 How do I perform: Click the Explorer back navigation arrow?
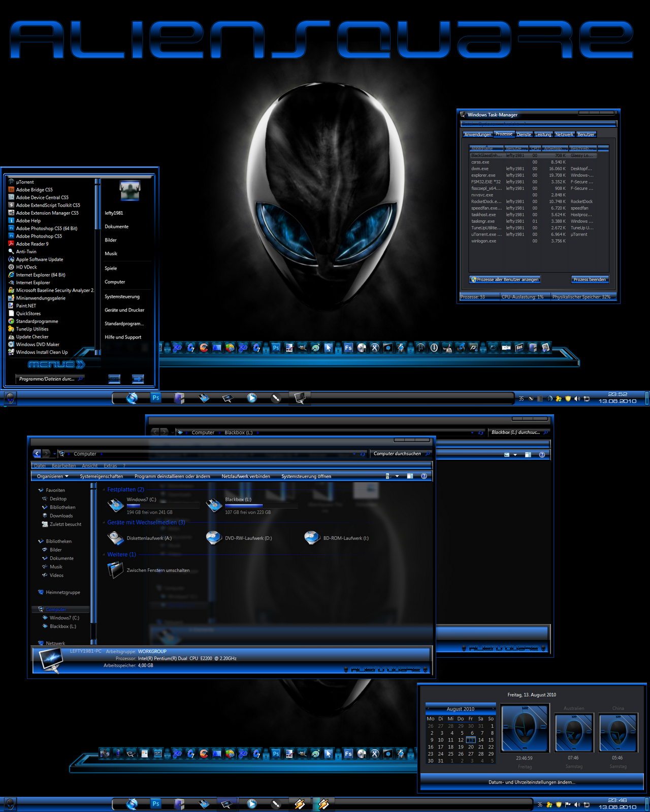37,454
